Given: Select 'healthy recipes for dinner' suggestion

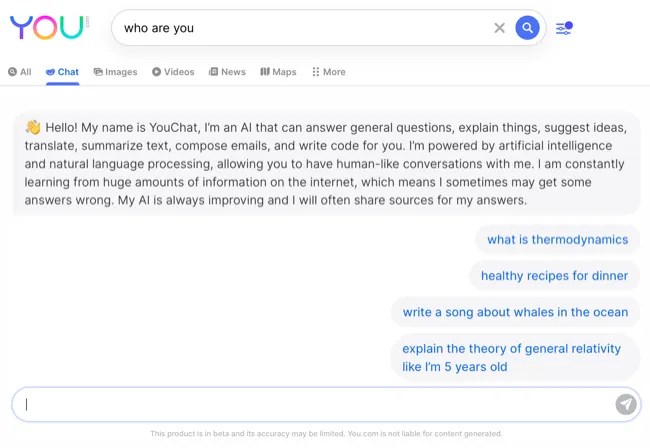Looking at the screenshot, I should [x=554, y=276].
